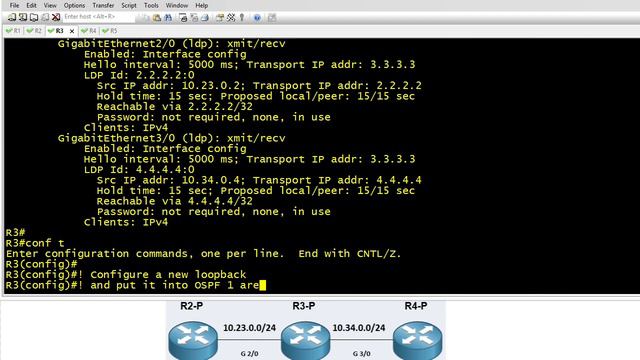
Task: Click the 'R2-P' router name label
Action: coord(192,306)
